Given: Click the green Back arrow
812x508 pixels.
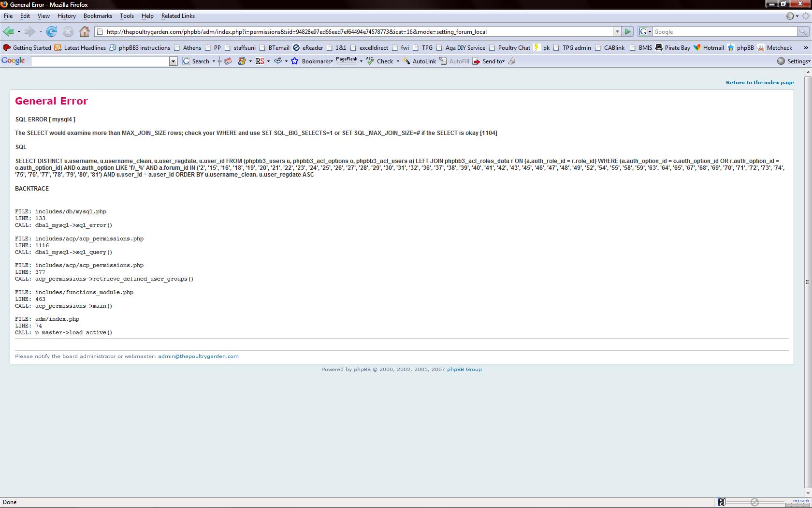Looking at the screenshot, I should pos(8,32).
